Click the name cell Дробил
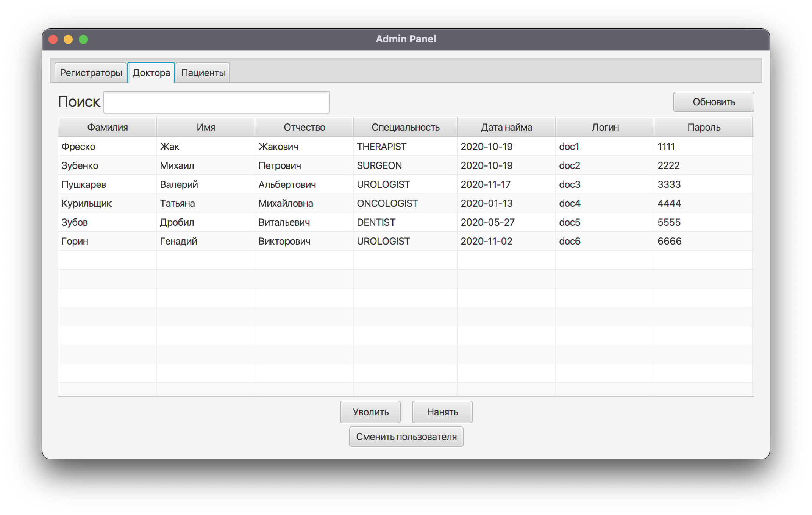The image size is (812, 515). (x=206, y=222)
